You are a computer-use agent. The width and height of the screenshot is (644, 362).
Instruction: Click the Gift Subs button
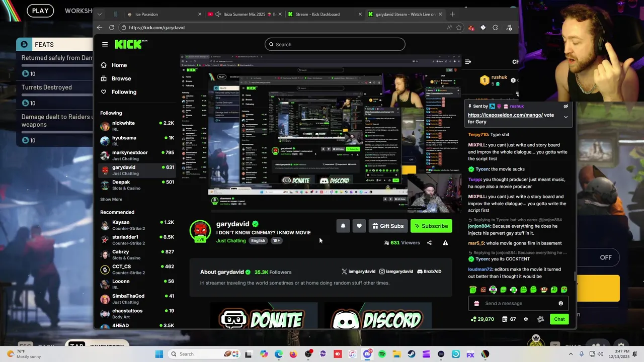tap(388, 226)
